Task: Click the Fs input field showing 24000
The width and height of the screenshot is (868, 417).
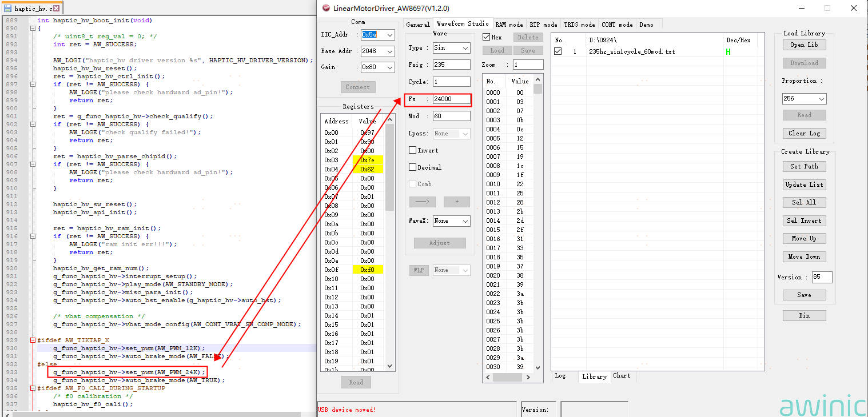Action: click(451, 99)
